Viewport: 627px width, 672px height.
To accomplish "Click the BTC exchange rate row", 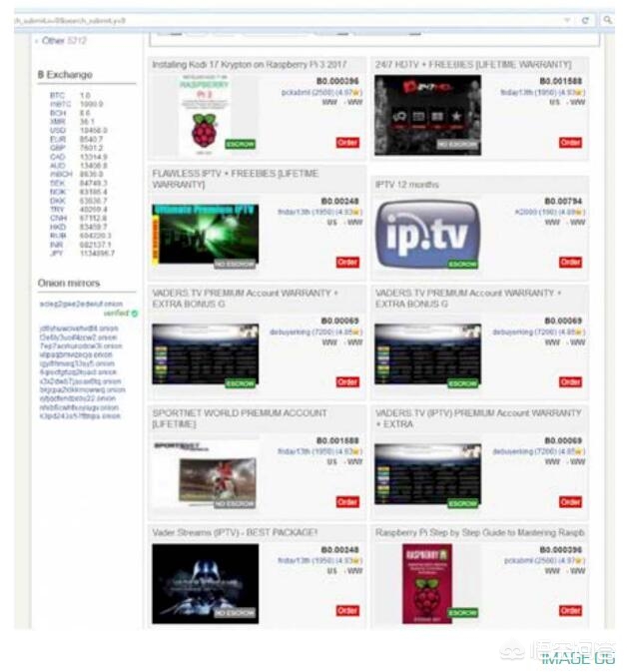I will click(x=70, y=95).
